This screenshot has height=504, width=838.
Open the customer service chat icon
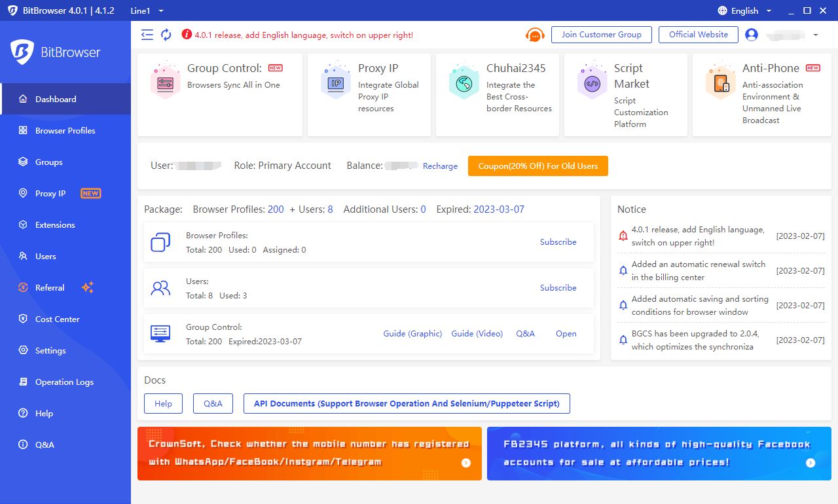coord(535,35)
